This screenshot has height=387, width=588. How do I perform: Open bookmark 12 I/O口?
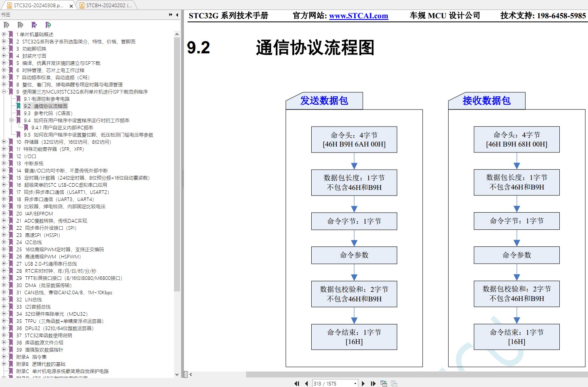[x=26, y=156]
